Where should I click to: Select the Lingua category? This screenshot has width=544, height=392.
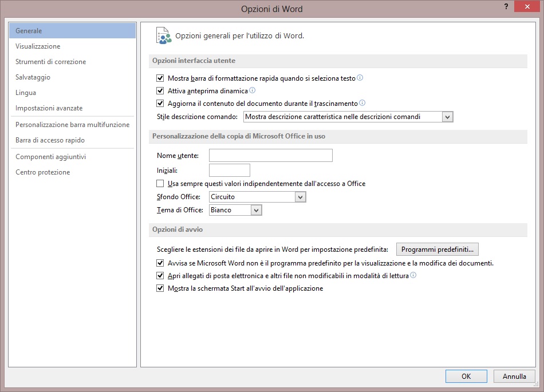tap(72, 93)
